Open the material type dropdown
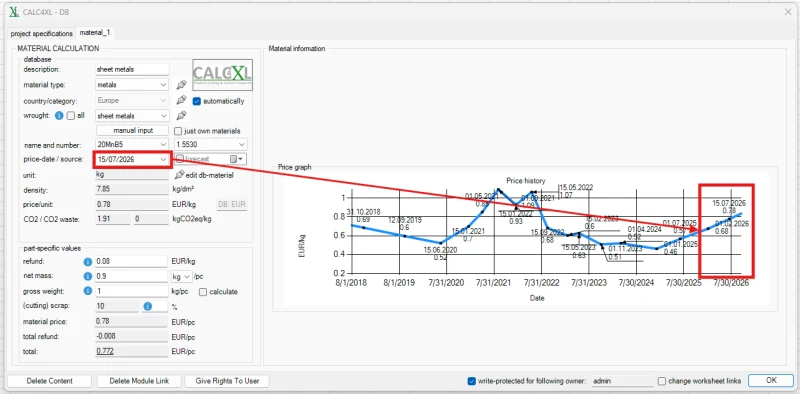Viewport: 800px width, 394px height. coord(163,85)
